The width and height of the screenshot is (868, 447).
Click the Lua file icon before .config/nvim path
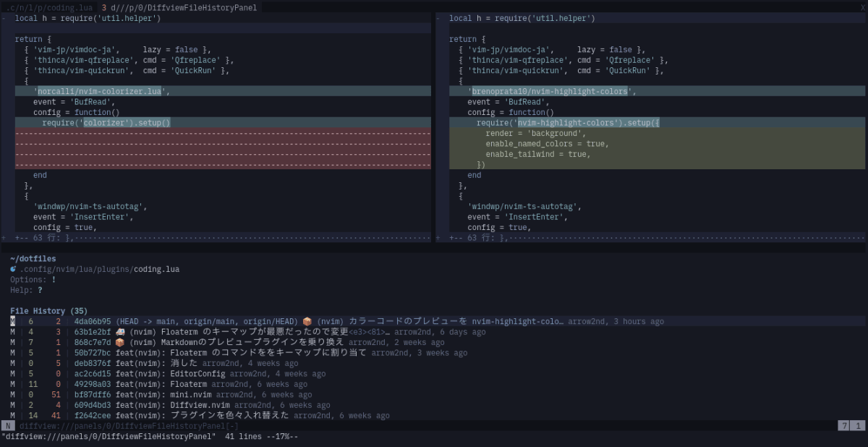13,269
